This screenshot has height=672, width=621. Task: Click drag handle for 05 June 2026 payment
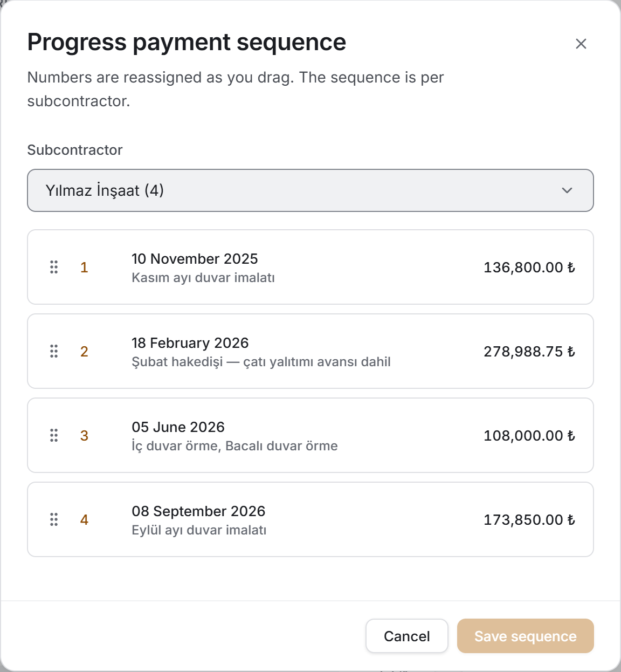(x=54, y=435)
